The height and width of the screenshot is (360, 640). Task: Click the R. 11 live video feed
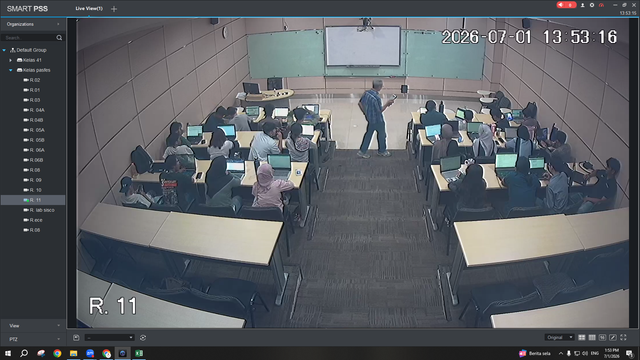pyautogui.click(x=353, y=173)
